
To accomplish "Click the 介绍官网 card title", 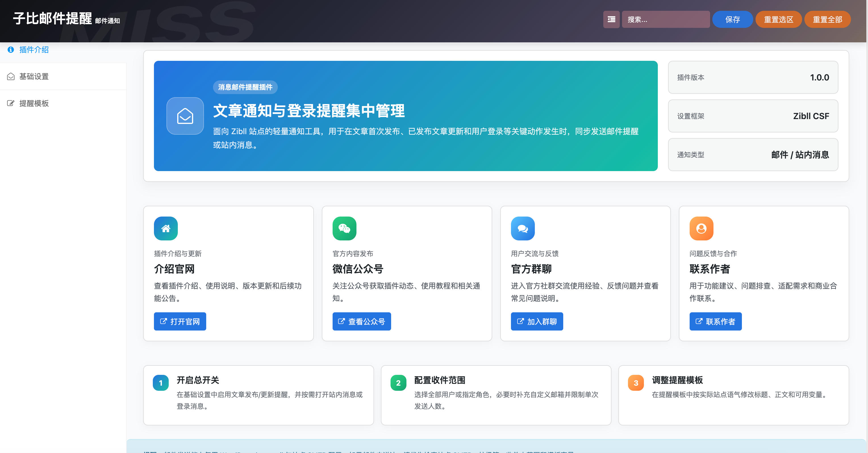I will [x=174, y=269].
